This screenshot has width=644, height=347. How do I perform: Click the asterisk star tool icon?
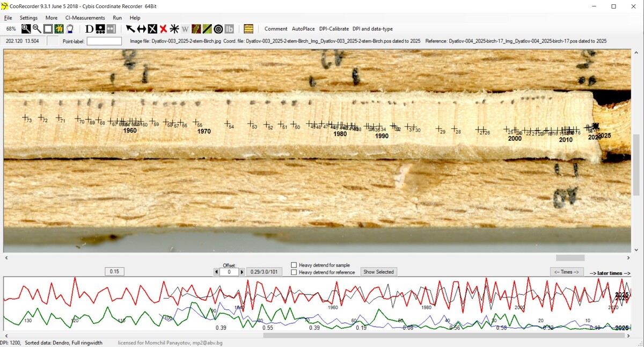(174, 28)
